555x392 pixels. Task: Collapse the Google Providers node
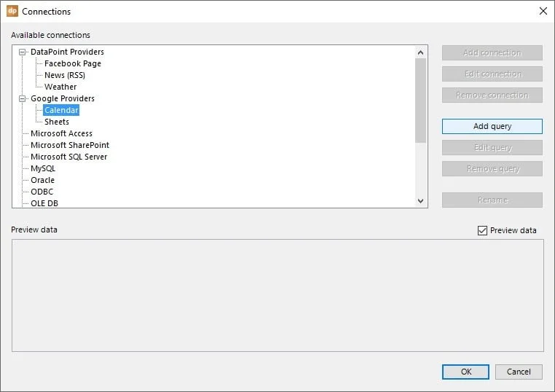pyautogui.click(x=22, y=99)
